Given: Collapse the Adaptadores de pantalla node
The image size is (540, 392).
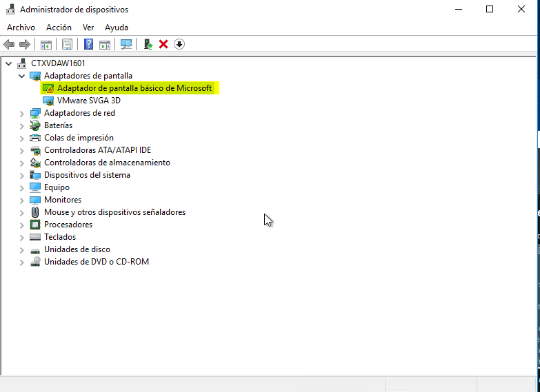Looking at the screenshot, I should [x=21, y=76].
